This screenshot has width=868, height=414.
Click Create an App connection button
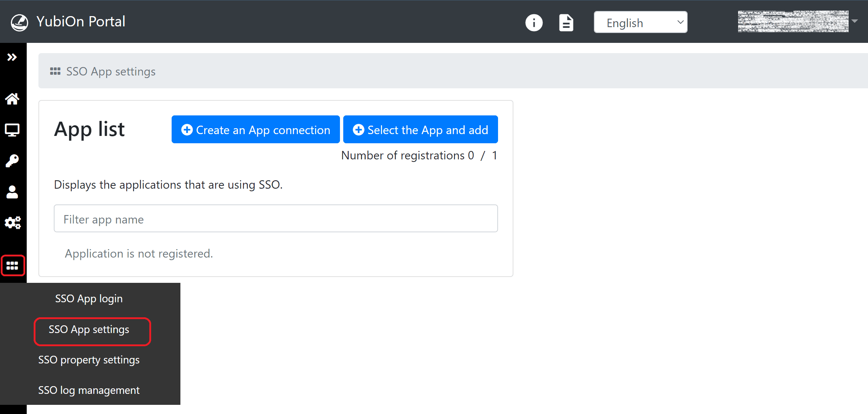pyautogui.click(x=255, y=130)
